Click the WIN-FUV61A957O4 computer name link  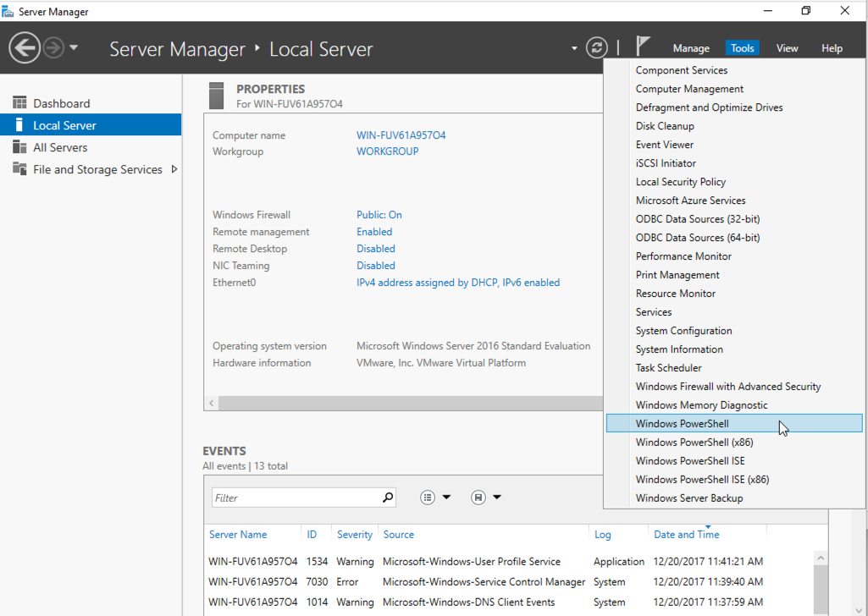401,135
